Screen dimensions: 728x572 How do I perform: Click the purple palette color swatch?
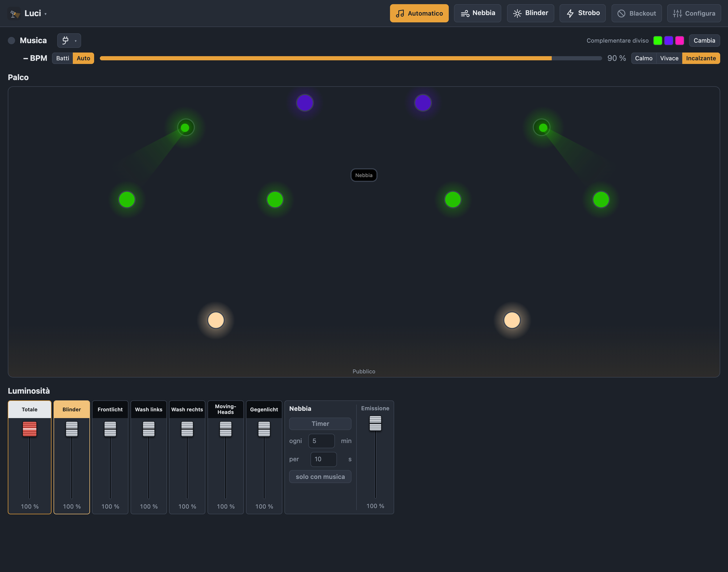[668, 40]
